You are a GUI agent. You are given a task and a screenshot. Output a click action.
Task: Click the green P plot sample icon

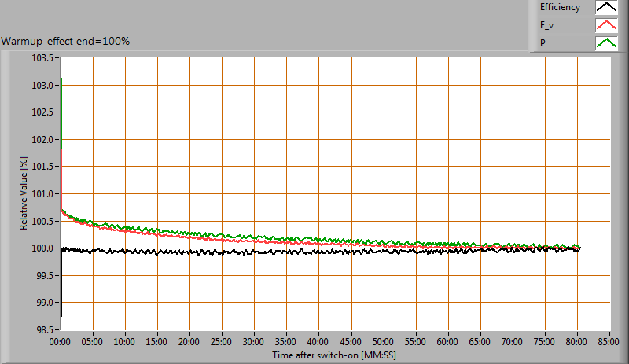(x=607, y=42)
